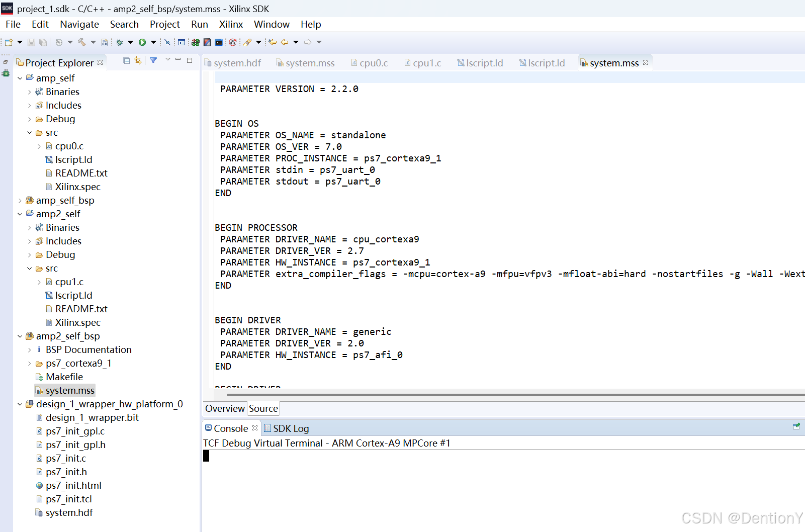805x532 pixels.
Task: Expand the amp_self_bsp project node
Action: tap(20, 200)
